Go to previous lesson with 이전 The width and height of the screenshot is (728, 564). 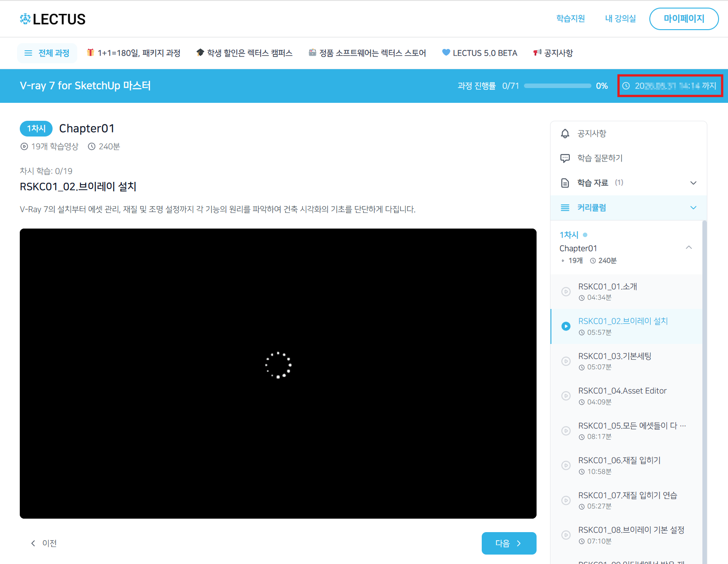[x=44, y=543]
